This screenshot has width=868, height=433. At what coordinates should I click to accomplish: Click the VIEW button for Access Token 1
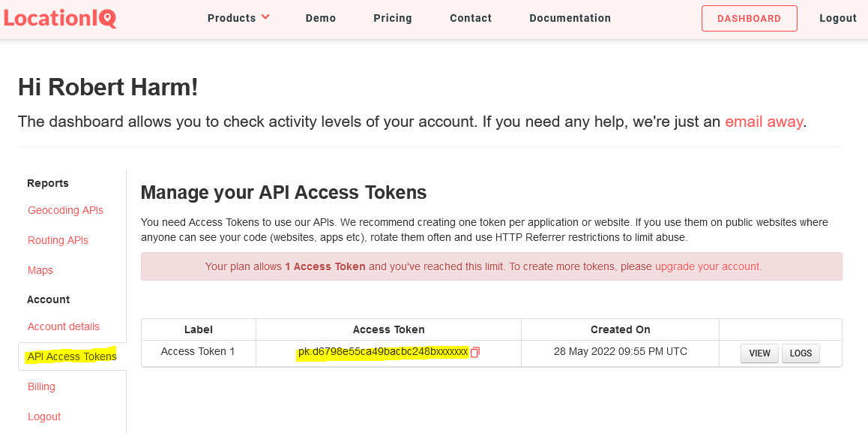pyautogui.click(x=759, y=353)
